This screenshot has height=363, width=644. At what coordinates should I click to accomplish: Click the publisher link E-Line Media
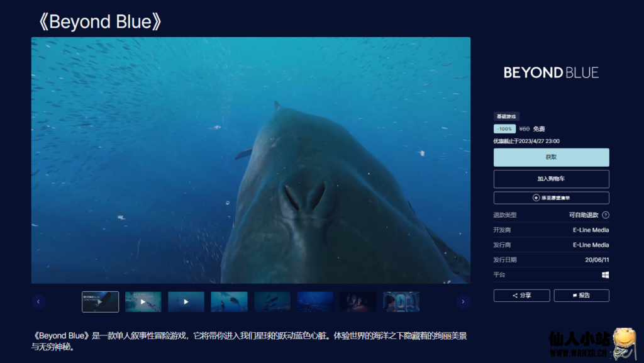tap(591, 245)
